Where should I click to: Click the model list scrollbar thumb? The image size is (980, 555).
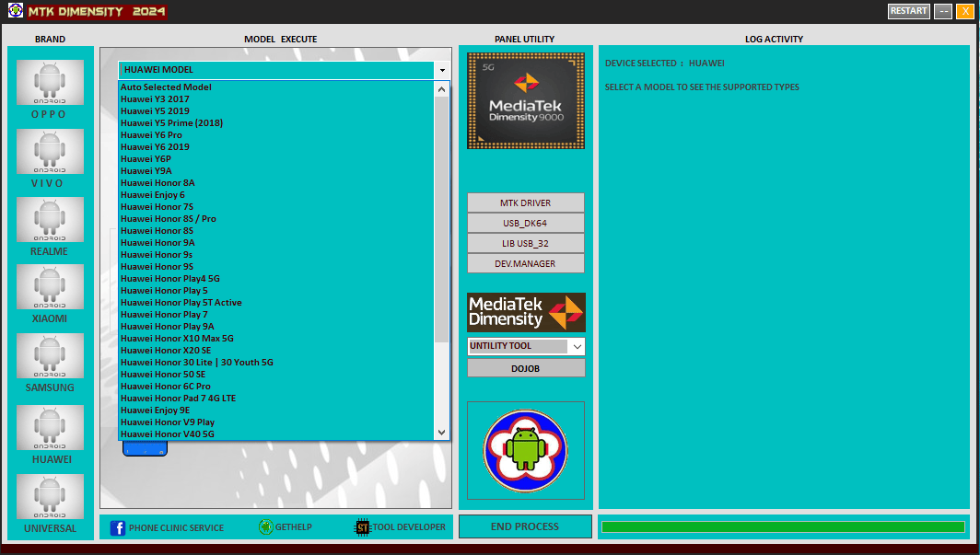(x=441, y=220)
